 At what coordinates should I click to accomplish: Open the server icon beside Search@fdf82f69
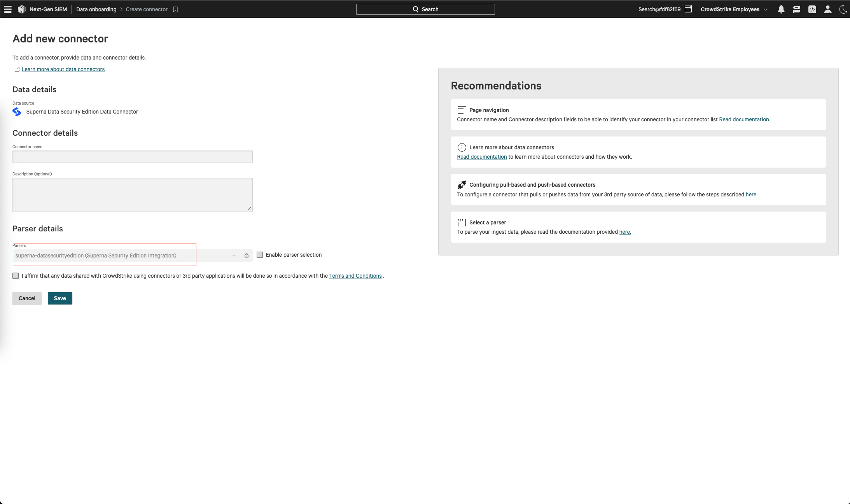point(688,9)
